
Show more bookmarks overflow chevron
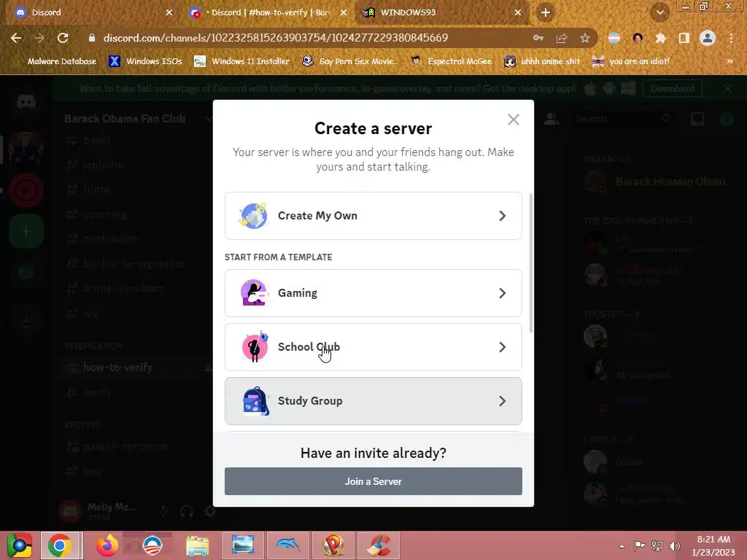click(729, 61)
